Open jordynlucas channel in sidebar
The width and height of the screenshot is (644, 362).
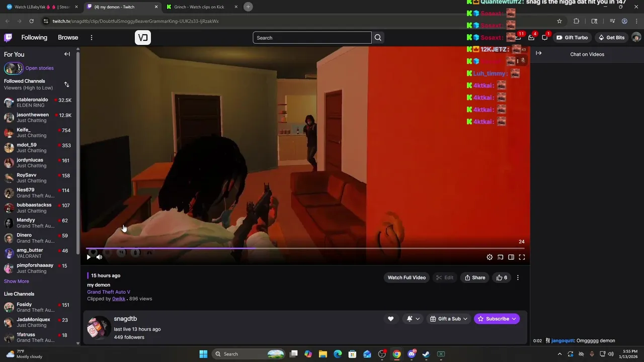38,163
